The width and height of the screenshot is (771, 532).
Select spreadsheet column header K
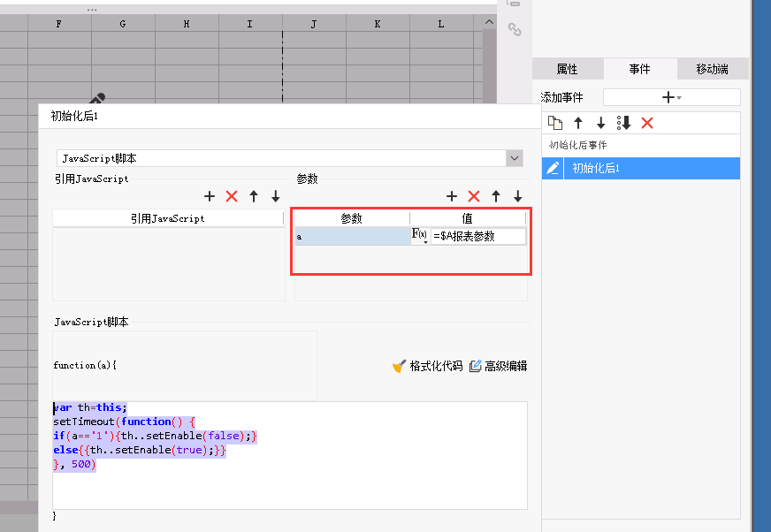point(378,24)
